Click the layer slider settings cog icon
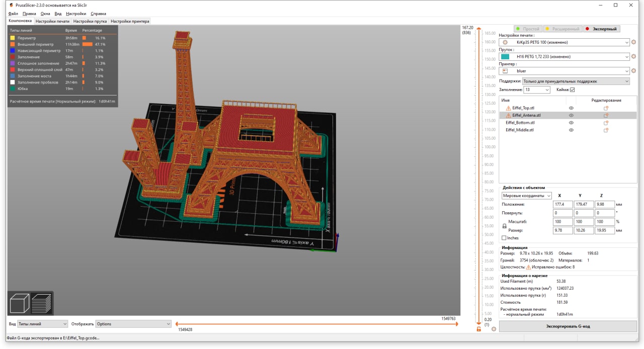The width and height of the screenshot is (644, 349). pyautogui.click(x=494, y=329)
